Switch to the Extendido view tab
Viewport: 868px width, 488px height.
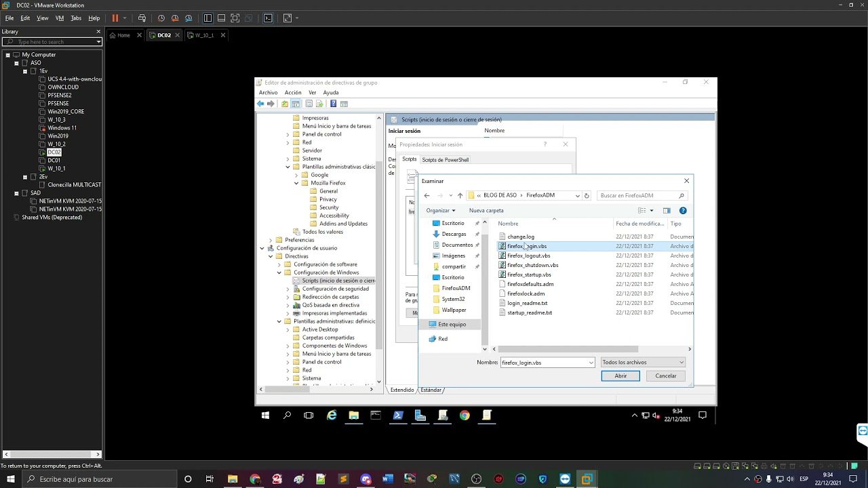pyautogui.click(x=402, y=390)
